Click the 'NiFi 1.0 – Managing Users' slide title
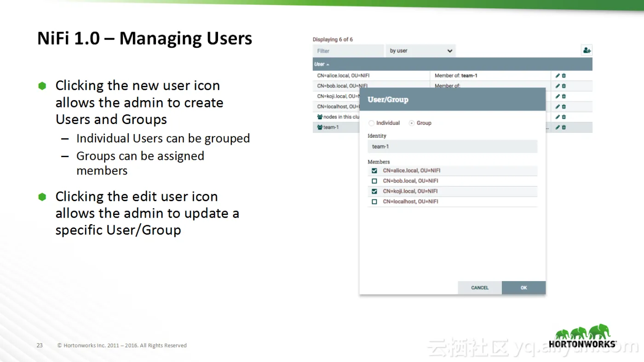This screenshot has width=644, height=362. coord(144,38)
